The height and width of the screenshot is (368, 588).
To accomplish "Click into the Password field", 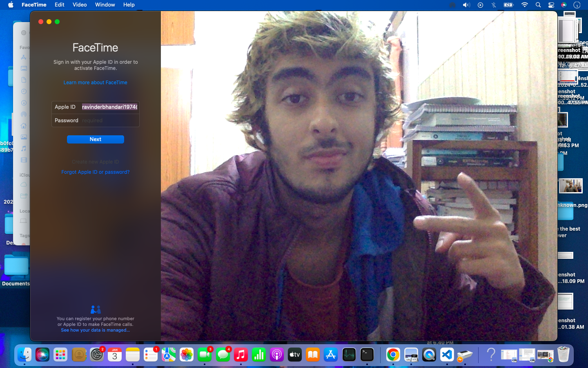I will click(109, 121).
